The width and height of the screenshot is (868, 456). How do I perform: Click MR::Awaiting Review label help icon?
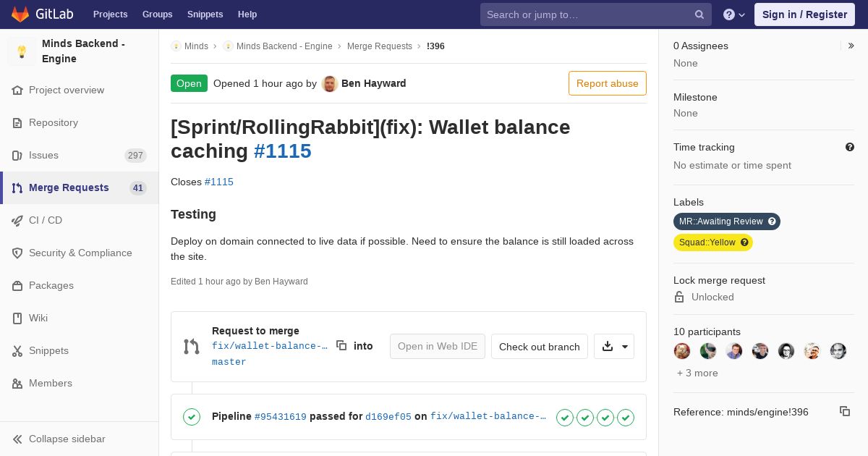(x=772, y=221)
